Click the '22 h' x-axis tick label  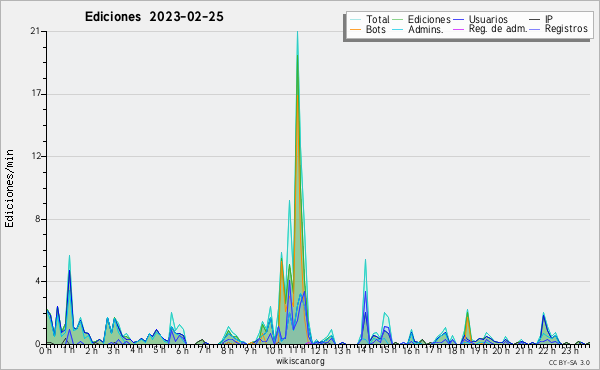coord(546,350)
